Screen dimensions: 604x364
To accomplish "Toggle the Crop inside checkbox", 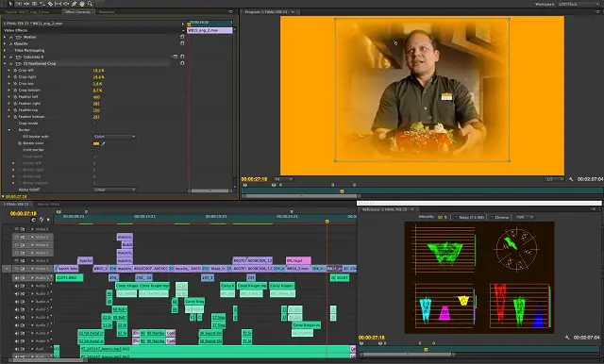I will (94, 124).
